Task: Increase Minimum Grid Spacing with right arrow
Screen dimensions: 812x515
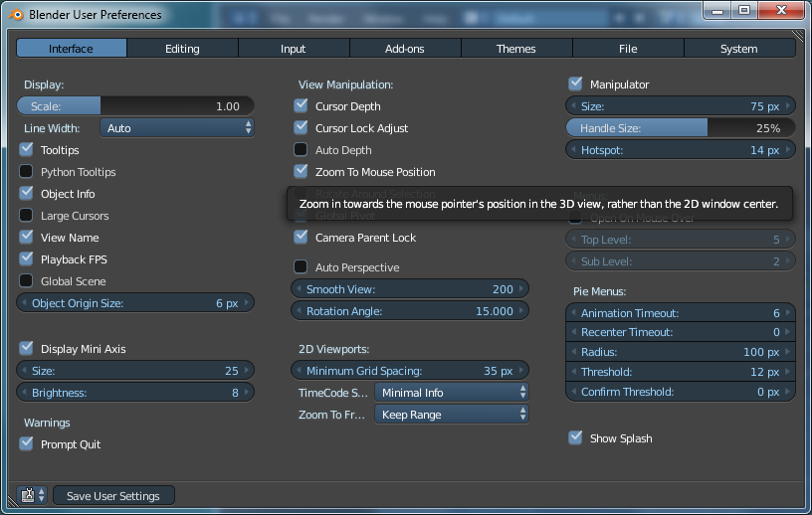Action: coord(521,371)
